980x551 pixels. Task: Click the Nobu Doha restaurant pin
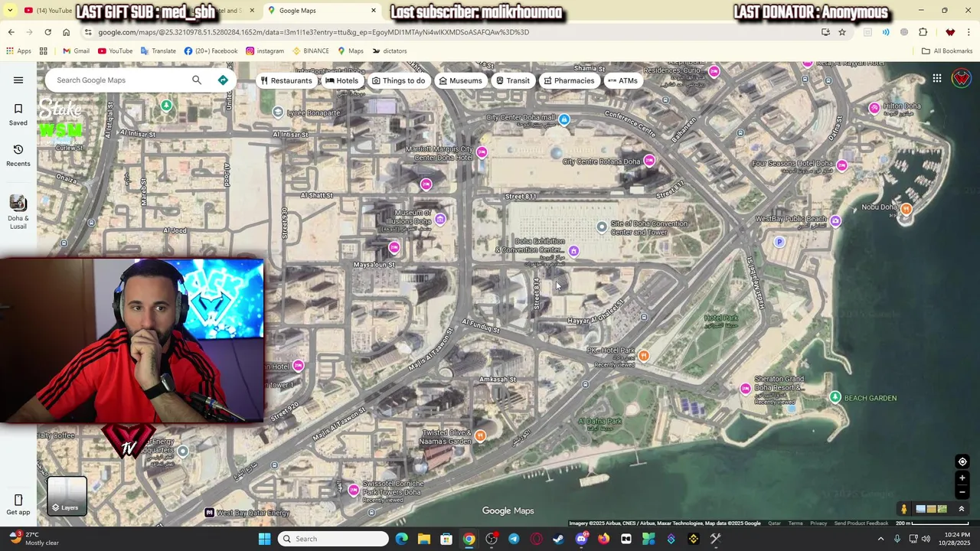[x=906, y=209]
